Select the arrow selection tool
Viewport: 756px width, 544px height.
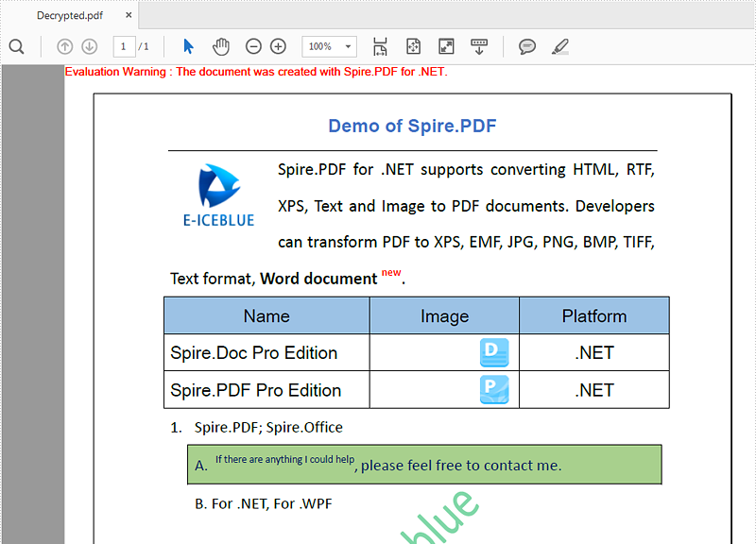coord(188,45)
